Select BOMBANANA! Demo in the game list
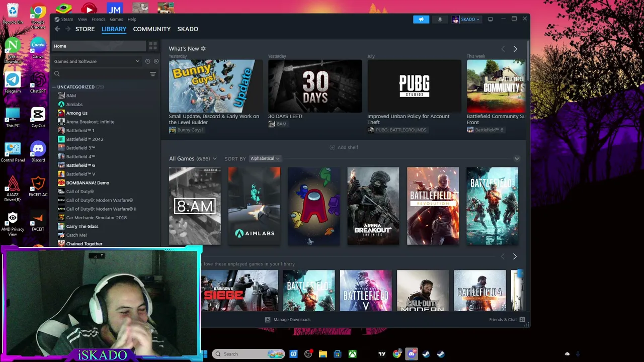This screenshot has height=362, width=644. [88, 183]
